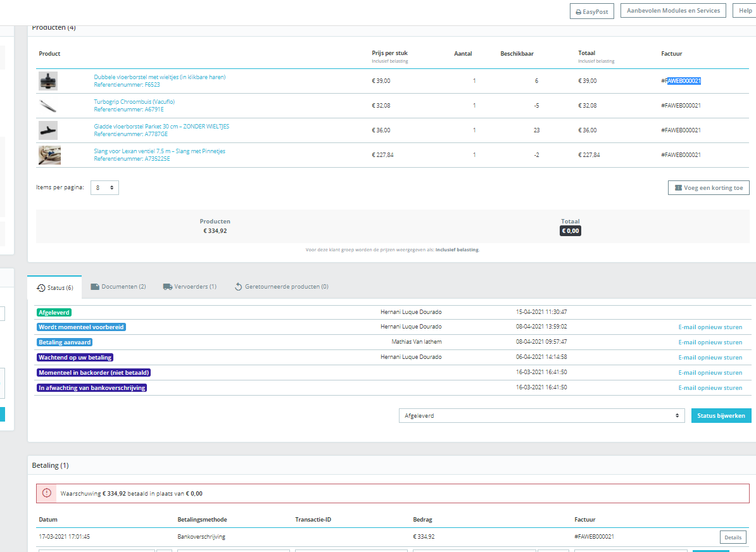756x552 pixels.
Task: Click the Status bijwerken button
Action: click(721, 416)
